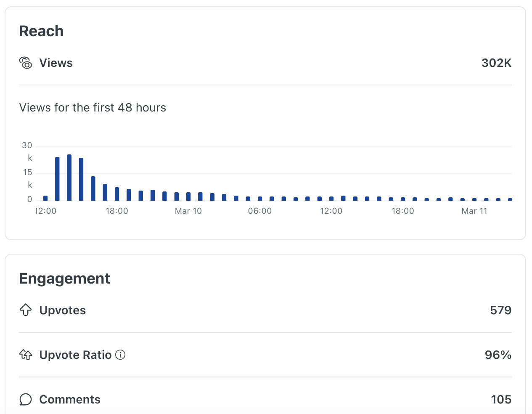Click the Views eye icon

click(x=26, y=63)
